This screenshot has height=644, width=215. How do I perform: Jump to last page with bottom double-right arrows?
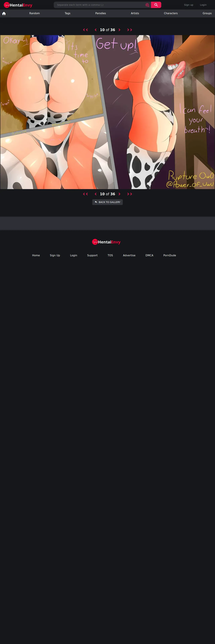click(x=130, y=194)
